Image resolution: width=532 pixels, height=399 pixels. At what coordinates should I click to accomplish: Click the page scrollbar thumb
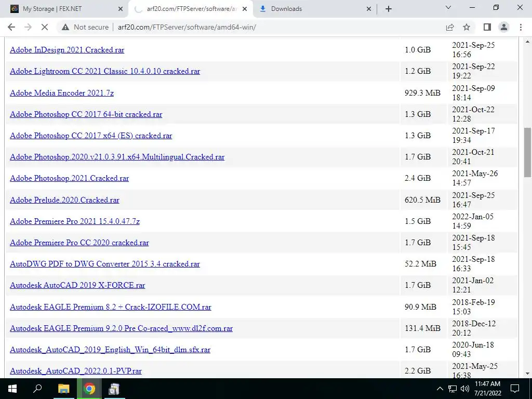[528, 152]
